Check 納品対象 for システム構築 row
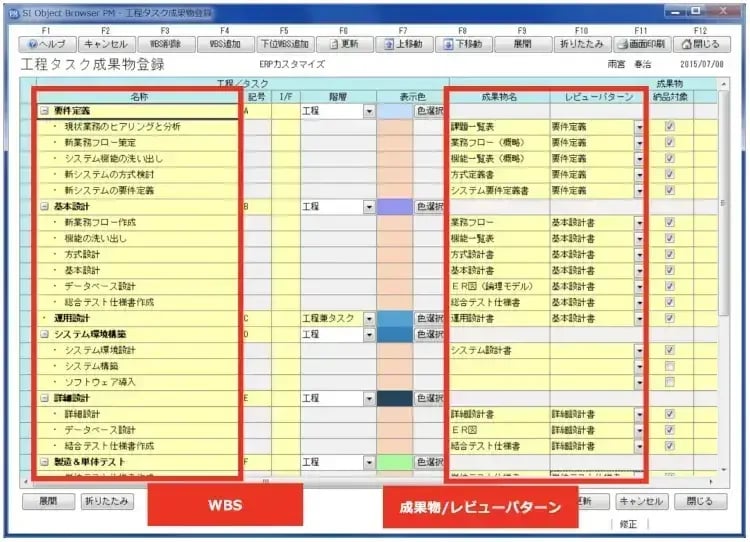Image resolution: width=750 pixels, height=542 pixels. click(x=670, y=366)
